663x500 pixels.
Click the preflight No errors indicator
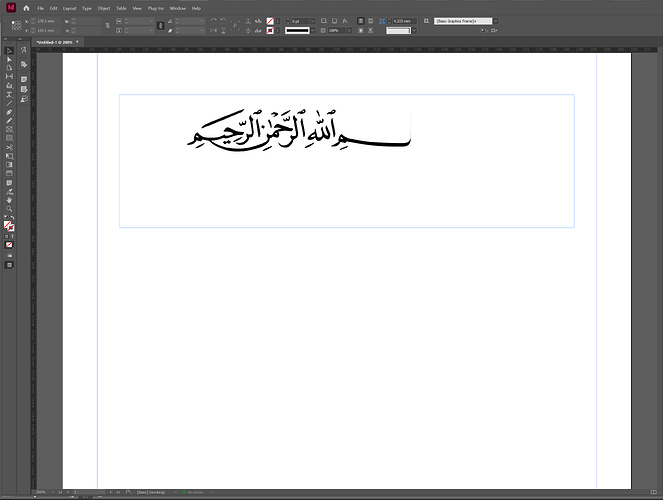click(x=194, y=492)
